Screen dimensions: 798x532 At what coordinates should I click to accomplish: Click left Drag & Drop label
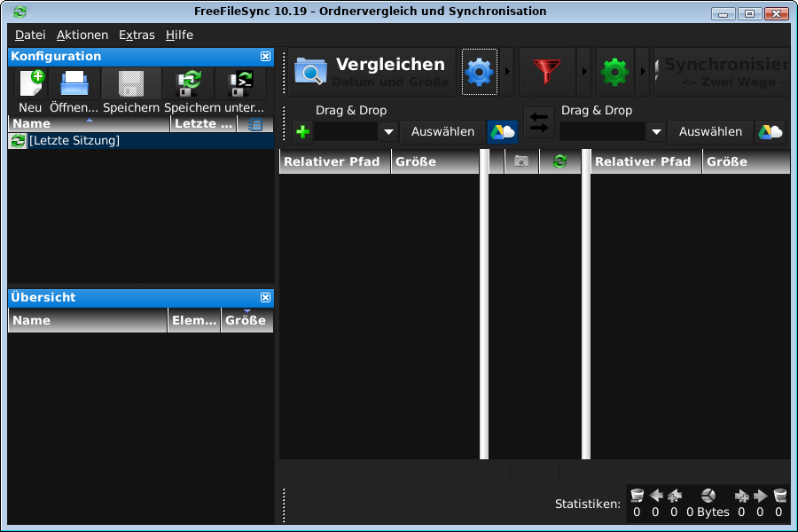tap(351, 111)
